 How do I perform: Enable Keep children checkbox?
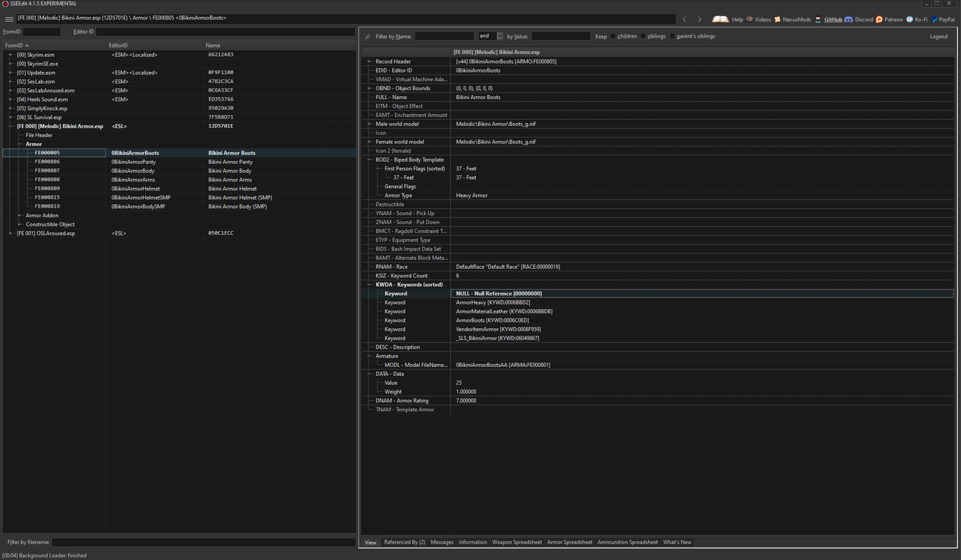coord(613,36)
